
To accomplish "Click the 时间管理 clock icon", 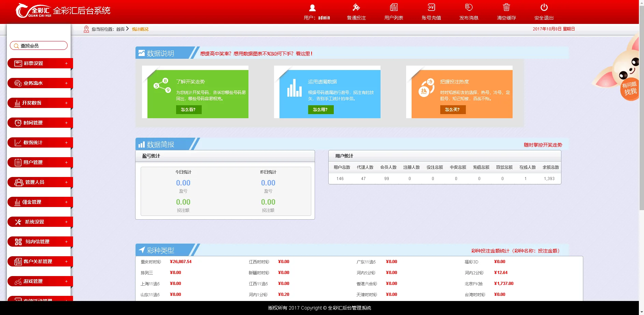I will 18,123.
